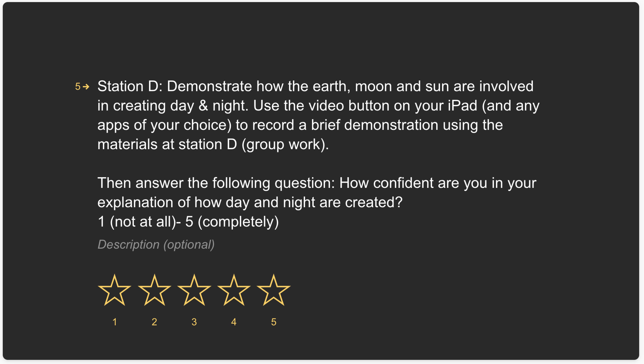The image size is (644, 364).
Task: Select the yellow question number 5
Action: point(78,87)
